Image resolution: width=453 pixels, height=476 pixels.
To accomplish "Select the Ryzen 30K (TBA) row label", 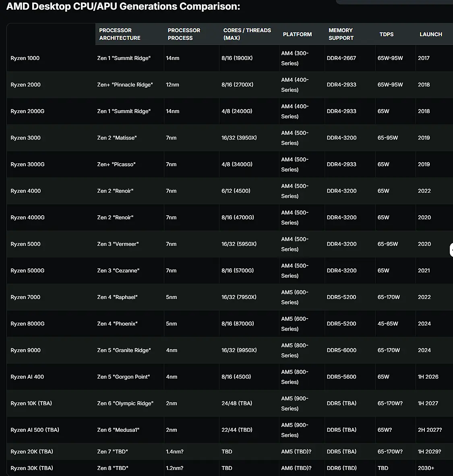I will coord(31,468).
